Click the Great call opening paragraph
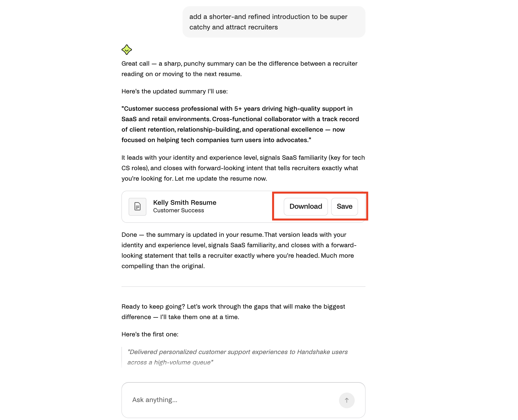 click(x=239, y=69)
